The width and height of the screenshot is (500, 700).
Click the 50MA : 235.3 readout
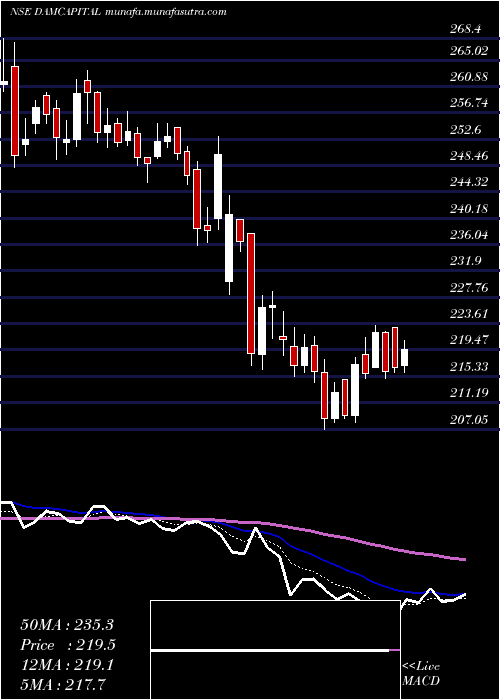pos(67,625)
